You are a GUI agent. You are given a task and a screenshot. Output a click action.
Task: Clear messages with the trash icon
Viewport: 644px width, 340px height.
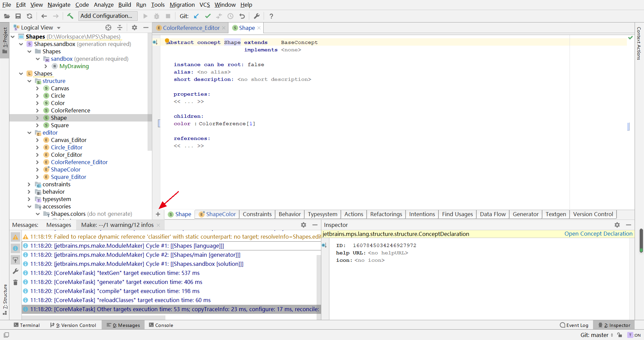pyautogui.click(x=15, y=283)
